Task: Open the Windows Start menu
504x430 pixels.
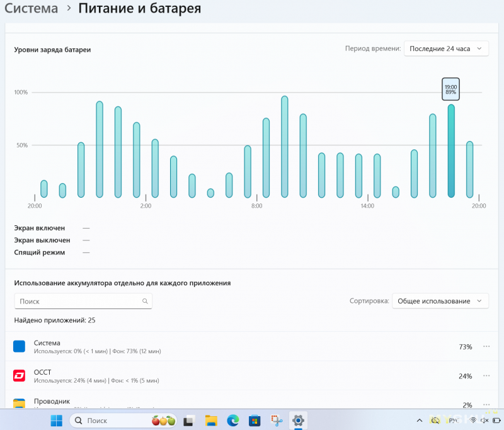Action: coord(56,420)
